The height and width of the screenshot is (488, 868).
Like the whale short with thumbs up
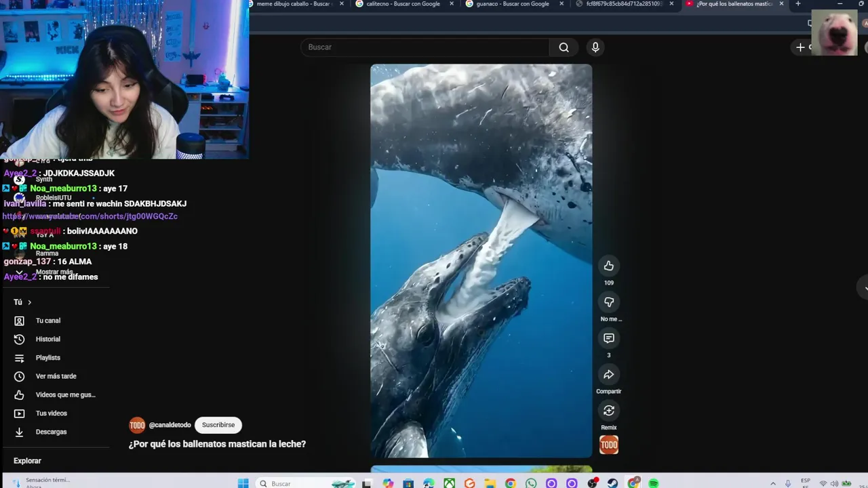609,266
